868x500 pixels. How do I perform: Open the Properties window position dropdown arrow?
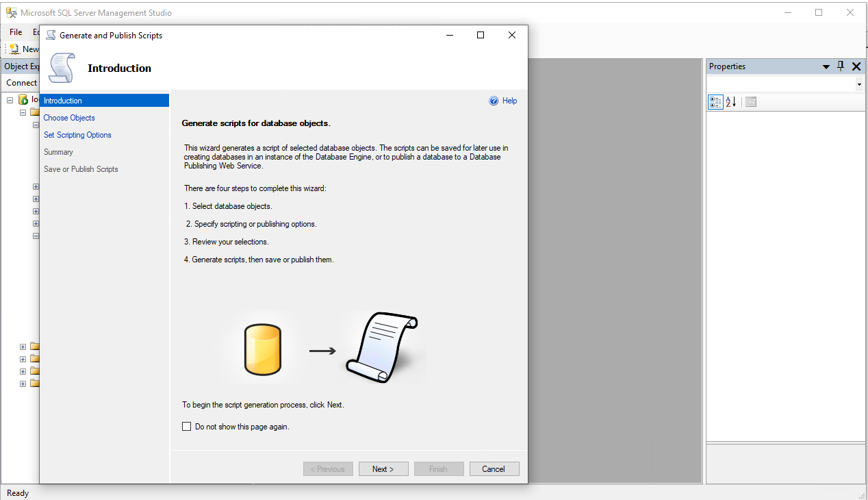(826, 67)
